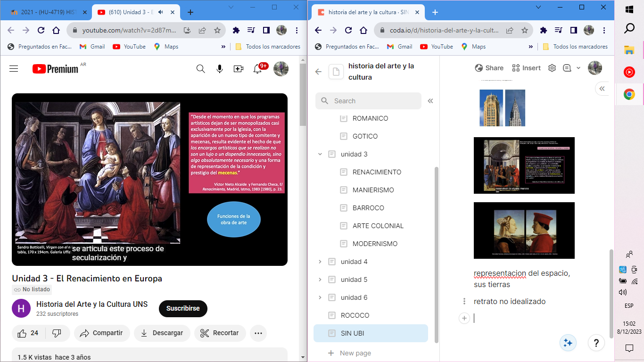This screenshot has width=644, height=362.
Task: Dislike the Unidad 3 video
Action: tap(57, 333)
